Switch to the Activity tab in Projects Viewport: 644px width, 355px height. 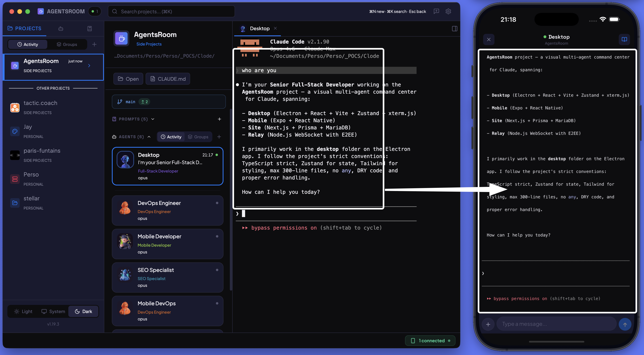[27, 44]
